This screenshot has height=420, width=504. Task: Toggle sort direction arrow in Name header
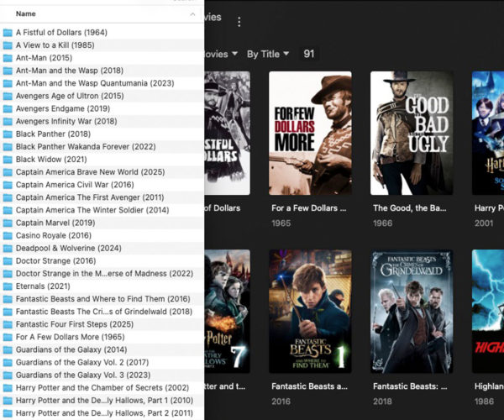(192, 14)
